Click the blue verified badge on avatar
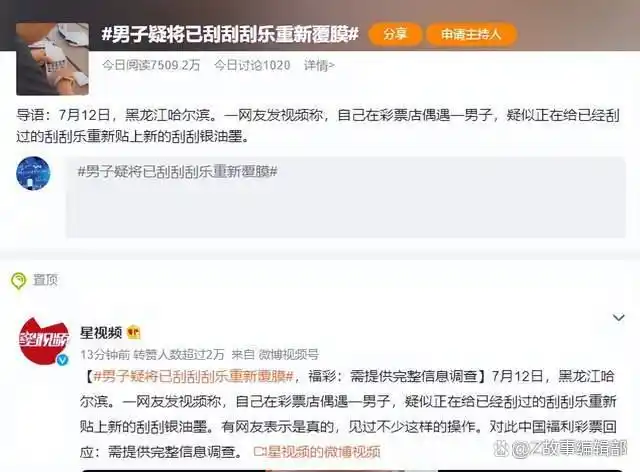 [62, 360]
